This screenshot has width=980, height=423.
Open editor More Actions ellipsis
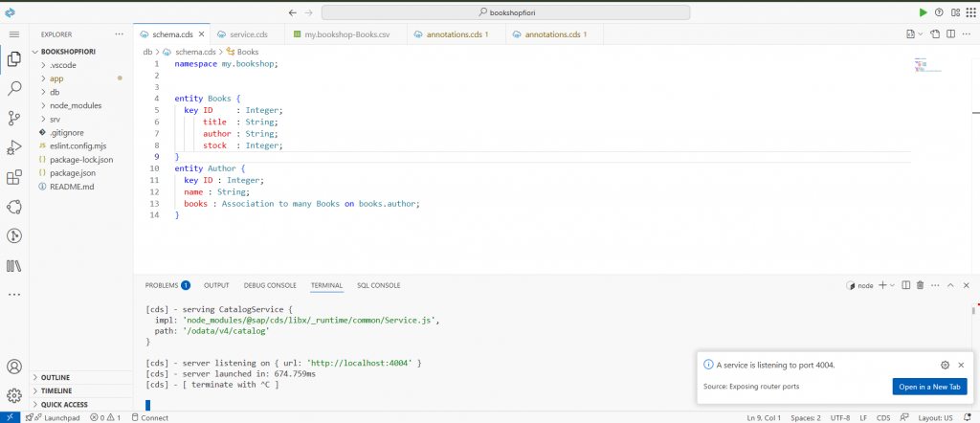point(967,34)
